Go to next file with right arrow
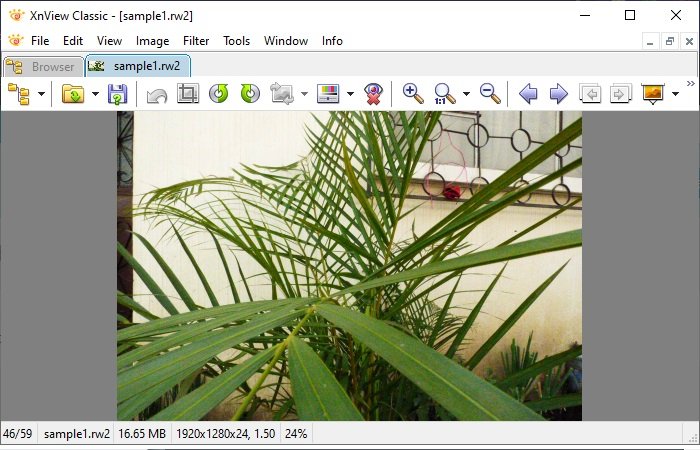The image size is (700, 450). (558, 94)
